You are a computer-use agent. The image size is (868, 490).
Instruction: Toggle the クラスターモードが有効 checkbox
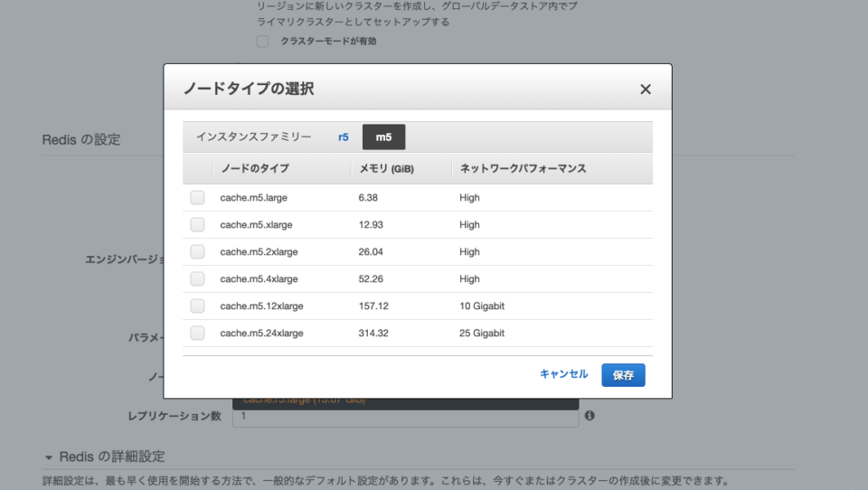tap(262, 42)
